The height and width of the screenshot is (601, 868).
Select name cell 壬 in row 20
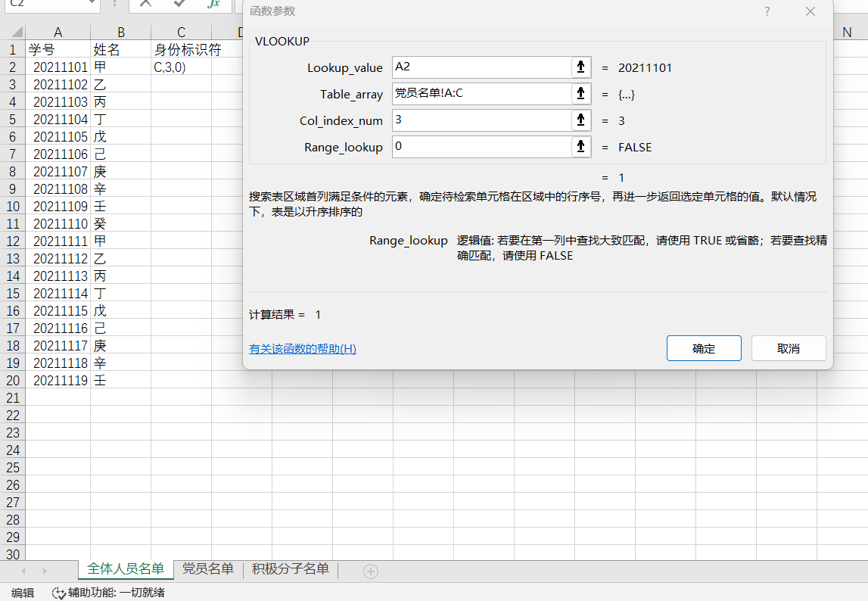pos(120,381)
